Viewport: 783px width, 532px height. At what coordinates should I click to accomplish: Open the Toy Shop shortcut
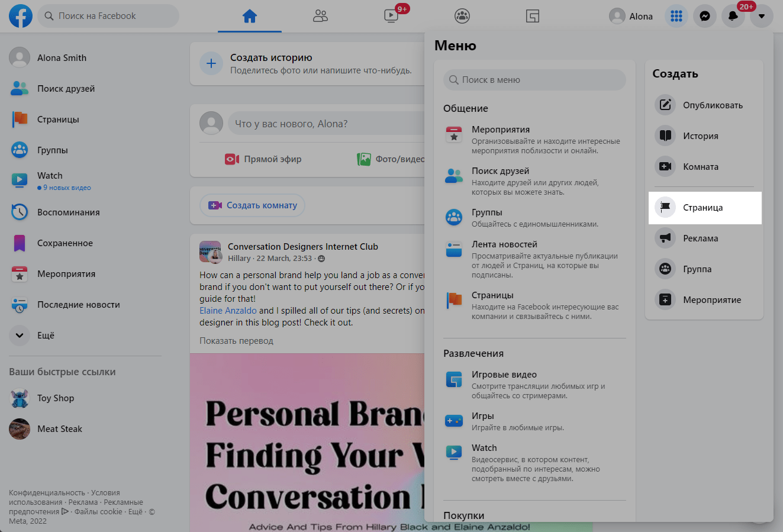(55, 398)
